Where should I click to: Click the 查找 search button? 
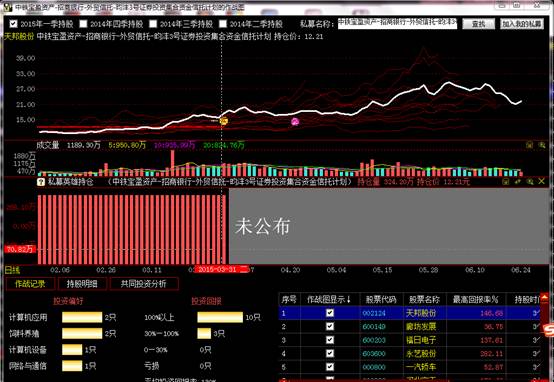pos(478,24)
